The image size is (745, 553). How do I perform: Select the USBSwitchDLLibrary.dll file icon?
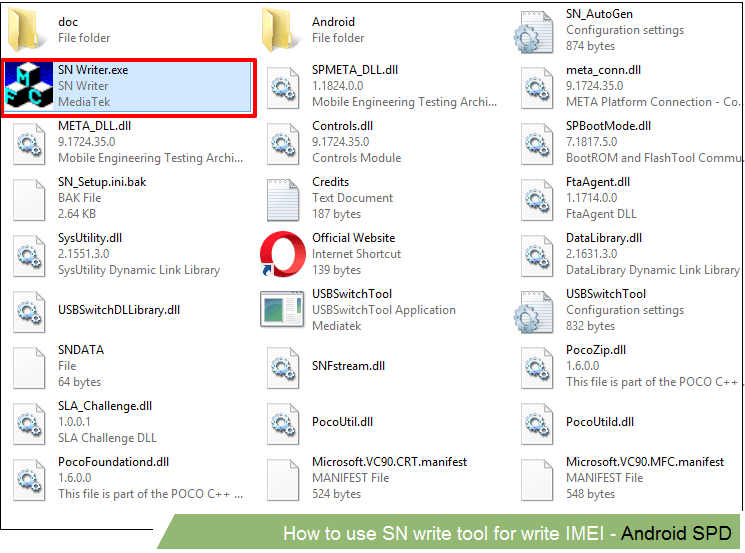tap(29, 312)
